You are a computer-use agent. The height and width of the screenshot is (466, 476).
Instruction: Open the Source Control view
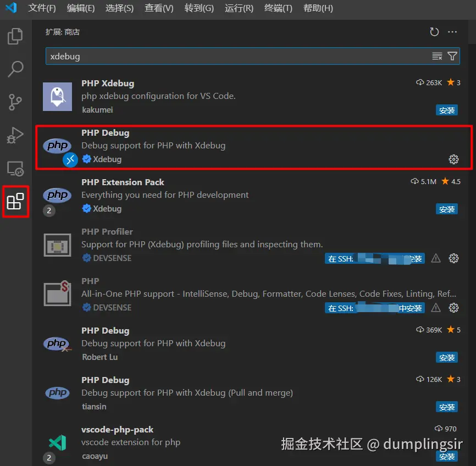click(15, 102)
